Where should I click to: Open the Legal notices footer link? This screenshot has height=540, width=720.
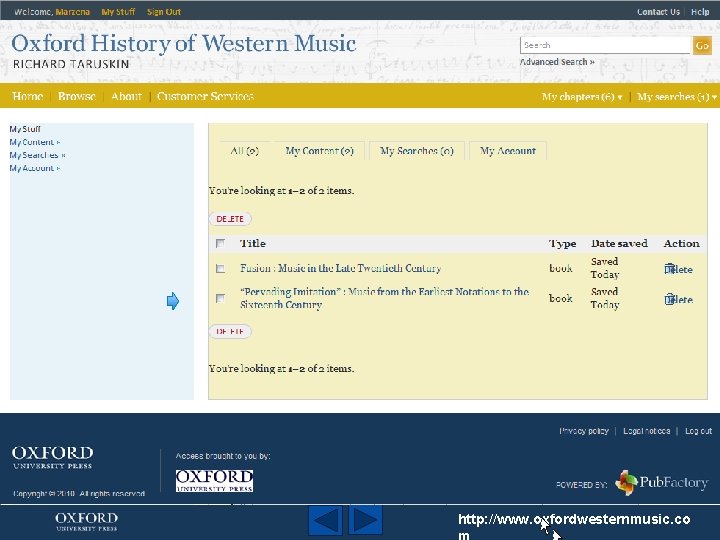pos(646,431)
